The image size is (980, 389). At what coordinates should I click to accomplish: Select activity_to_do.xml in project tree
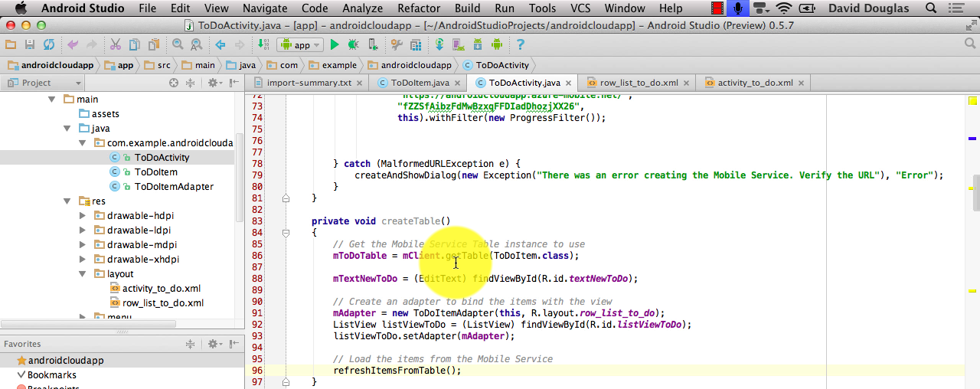(x=162, y=289)
